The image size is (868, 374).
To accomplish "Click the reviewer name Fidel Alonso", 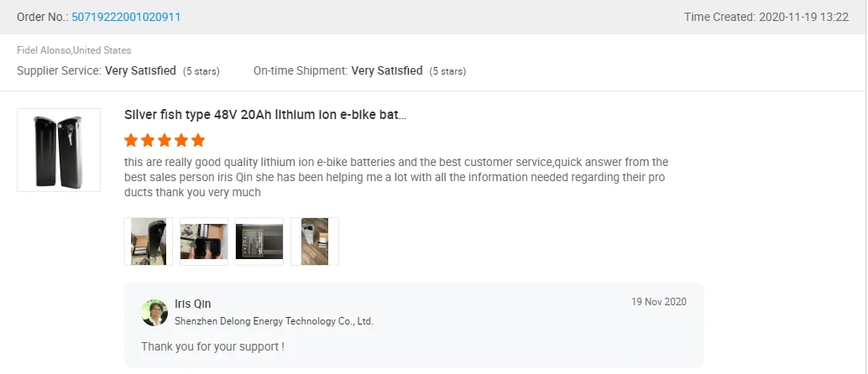I will 44,50.
